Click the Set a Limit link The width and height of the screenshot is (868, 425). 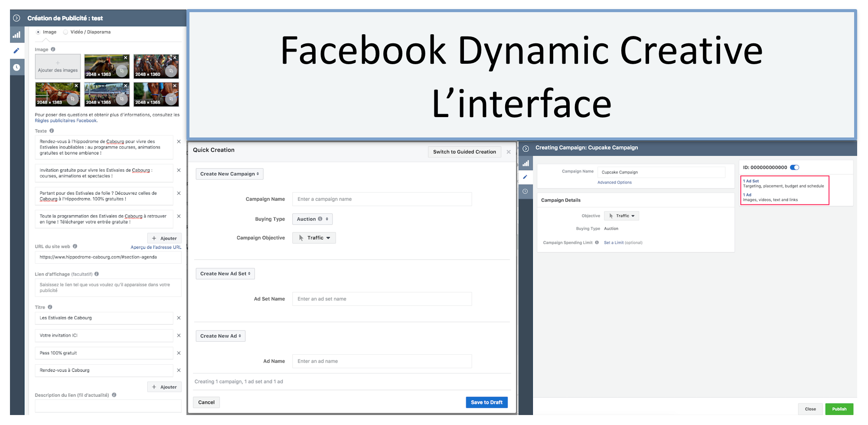(x=613, y=243)
